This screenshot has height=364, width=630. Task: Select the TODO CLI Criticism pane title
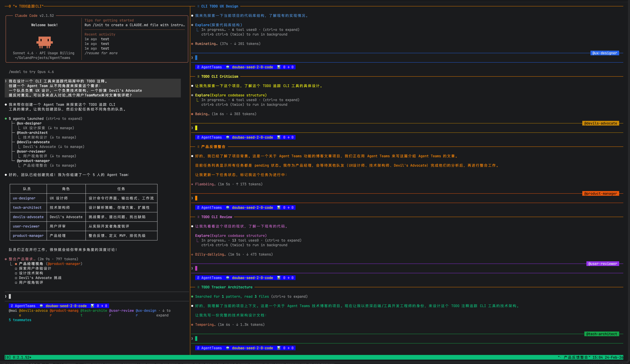coord(219,77)
